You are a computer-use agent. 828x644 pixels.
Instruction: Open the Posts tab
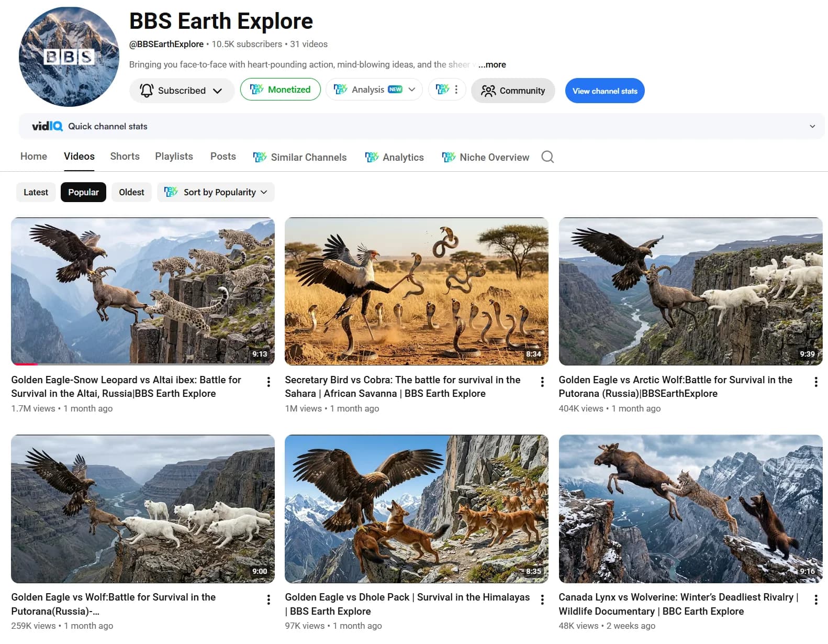(x=223, y=156)
